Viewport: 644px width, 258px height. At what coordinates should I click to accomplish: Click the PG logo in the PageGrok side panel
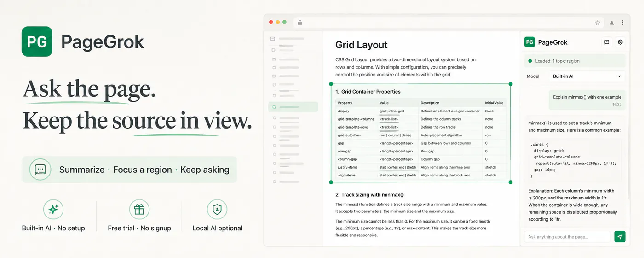(529, 42)
